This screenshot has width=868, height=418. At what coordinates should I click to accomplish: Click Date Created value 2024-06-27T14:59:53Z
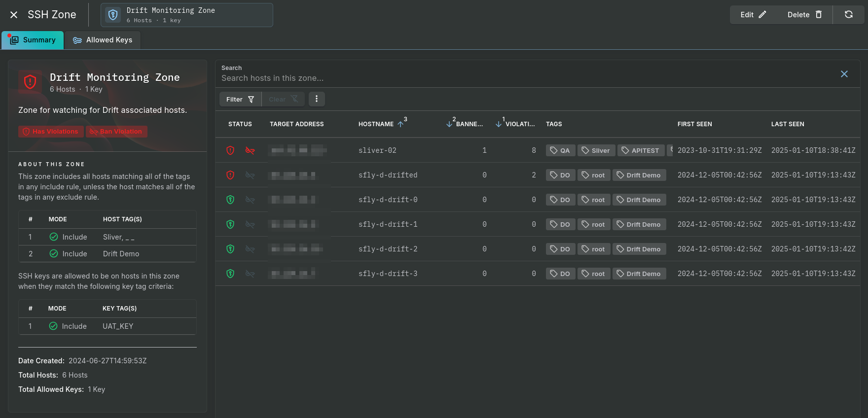point(108,361)
